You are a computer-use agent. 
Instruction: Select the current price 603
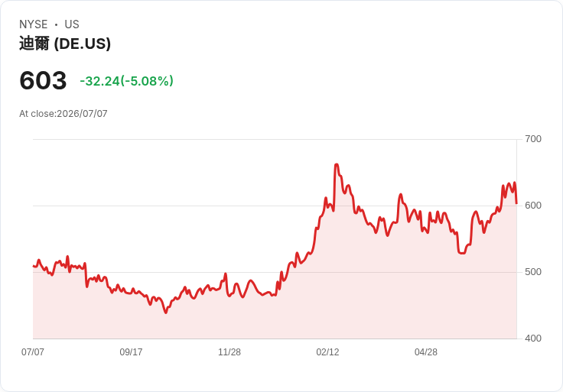(x=43, y=80)
